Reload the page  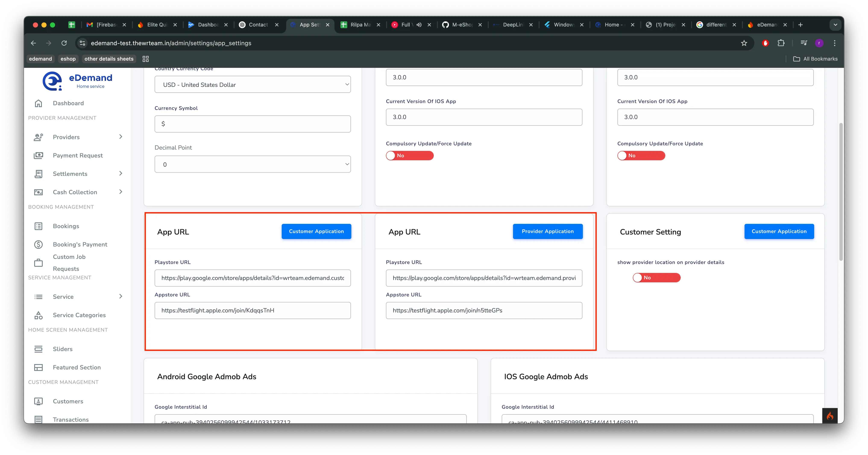[64, 43]
